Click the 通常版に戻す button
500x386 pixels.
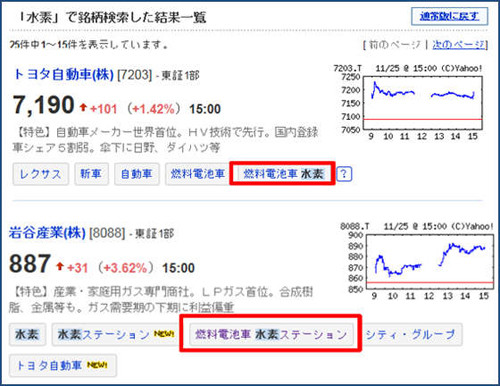point(449,16)
